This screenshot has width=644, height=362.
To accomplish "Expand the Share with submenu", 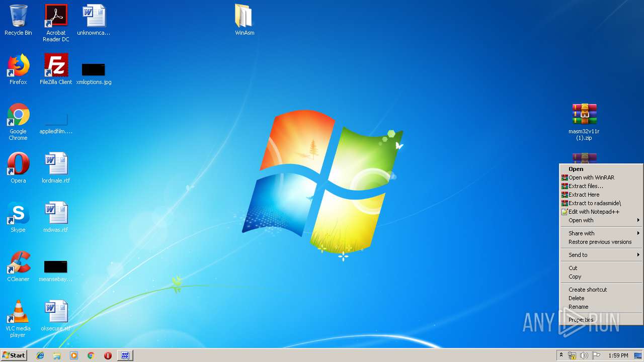I will point(601,233).
